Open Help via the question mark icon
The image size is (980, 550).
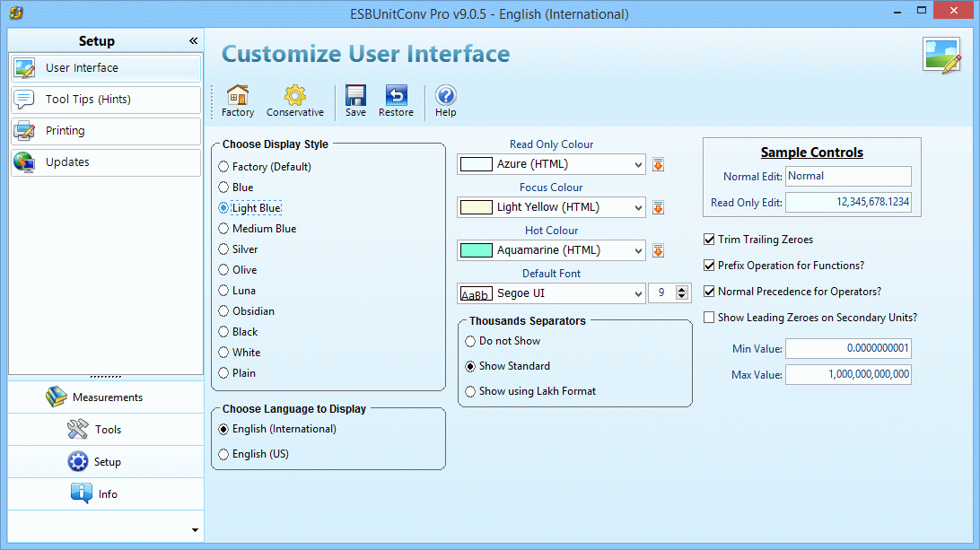coord(446,95)
